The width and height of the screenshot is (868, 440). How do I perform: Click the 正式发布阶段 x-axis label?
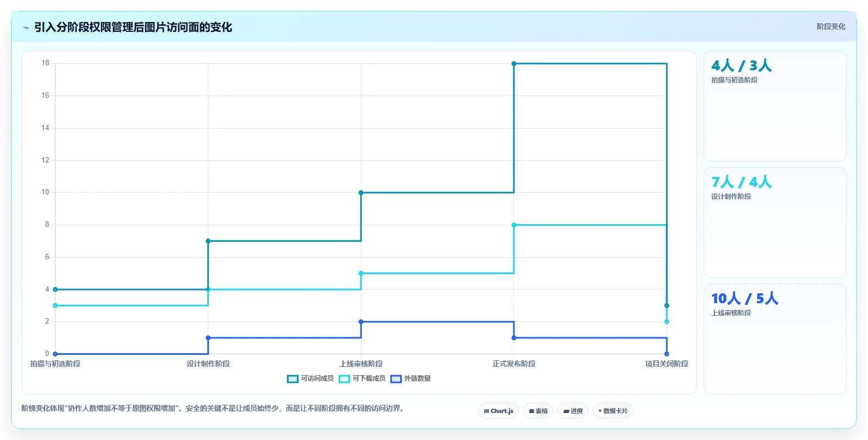[514, 364]
